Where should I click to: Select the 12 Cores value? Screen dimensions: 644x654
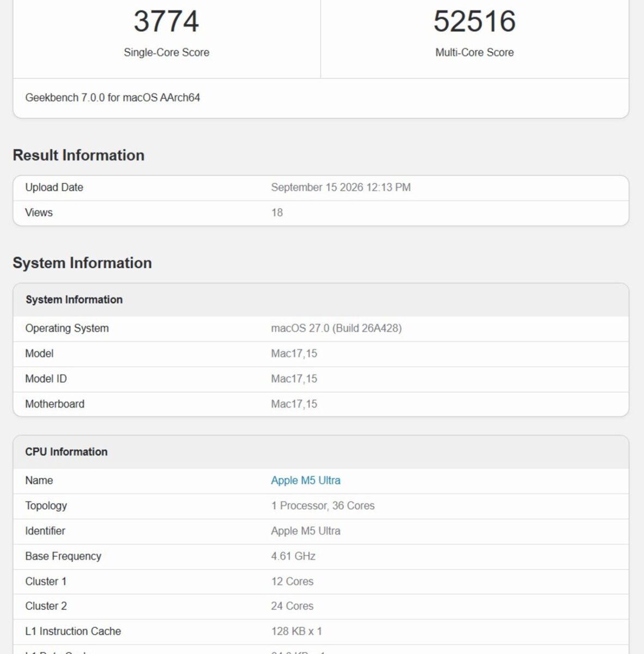pyautogui.click(x=292, y=582)
